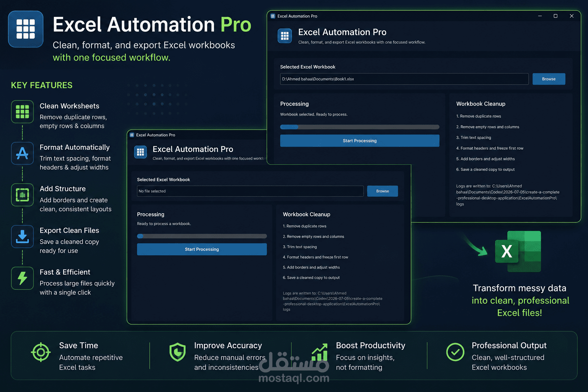Click progress bar under 'Workbook selected. Ready to process.'

pyautogui.click(x=360, y=127)
